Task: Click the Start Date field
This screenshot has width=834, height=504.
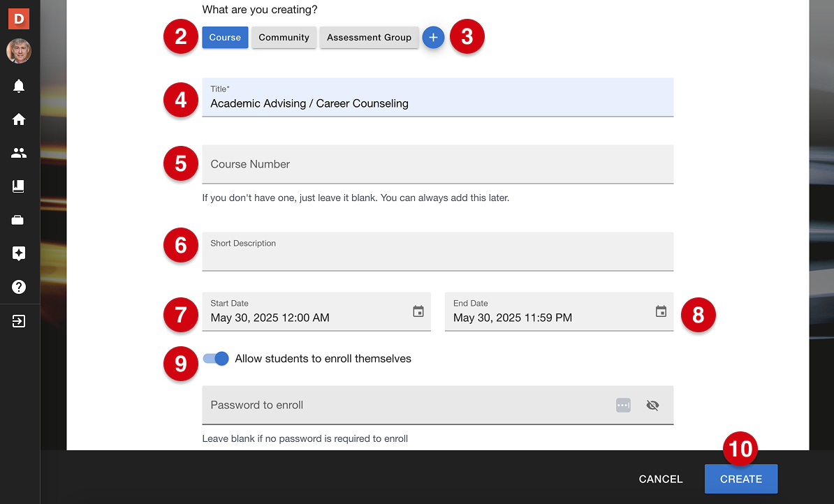Action: pos(316,311)
